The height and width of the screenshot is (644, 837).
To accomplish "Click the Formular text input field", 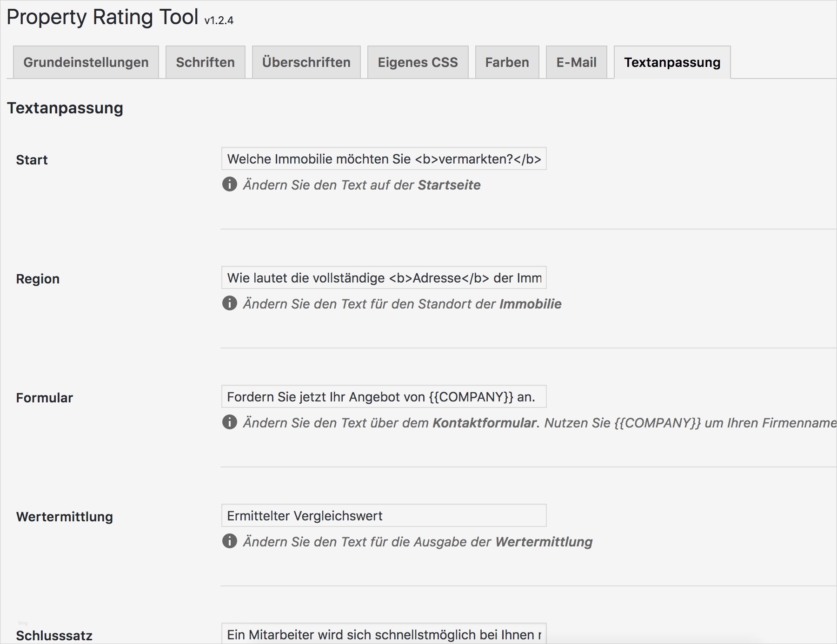I will 384,397.
